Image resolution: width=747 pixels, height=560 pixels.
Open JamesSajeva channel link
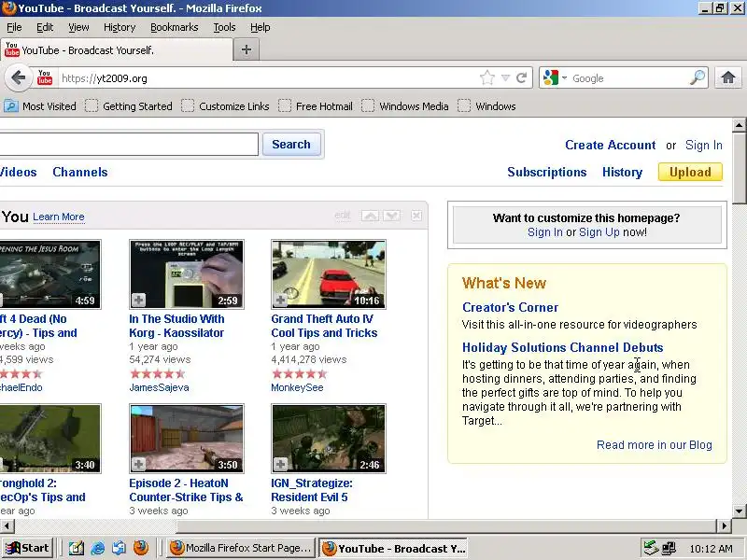(x=159, y=387)
